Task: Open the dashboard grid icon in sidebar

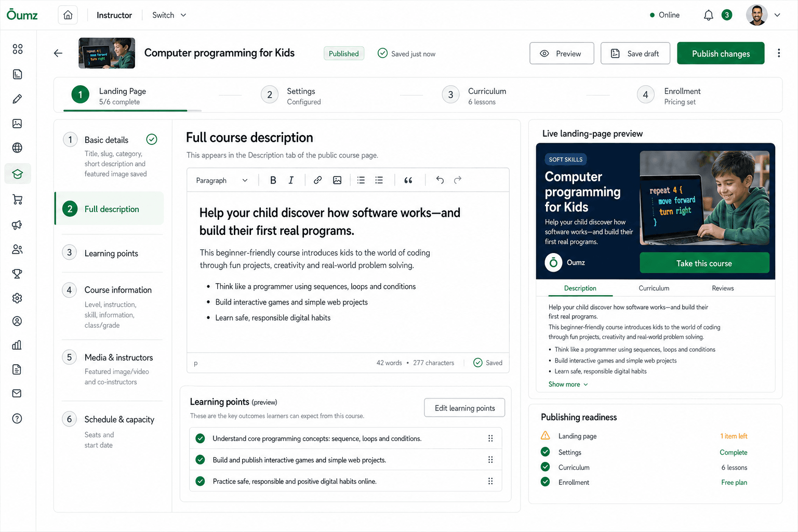Action: tap(17, 49)
